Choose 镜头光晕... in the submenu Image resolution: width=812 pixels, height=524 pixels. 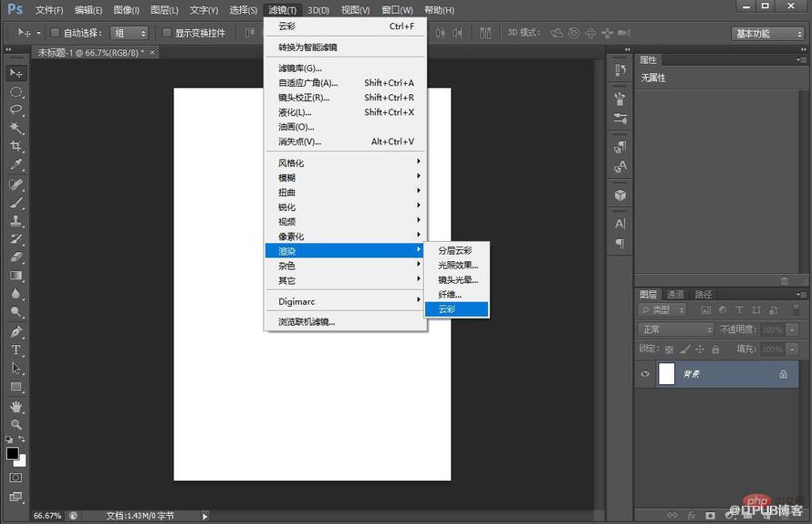456,280
